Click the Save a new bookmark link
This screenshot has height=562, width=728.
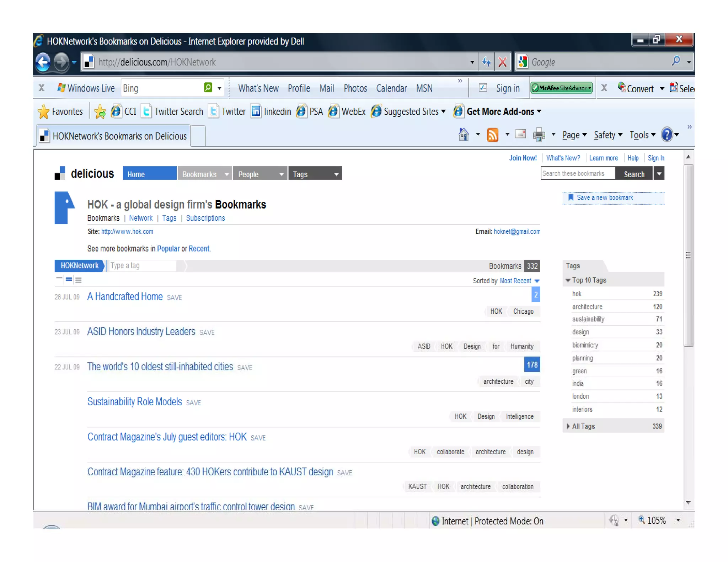pos(604,198)
